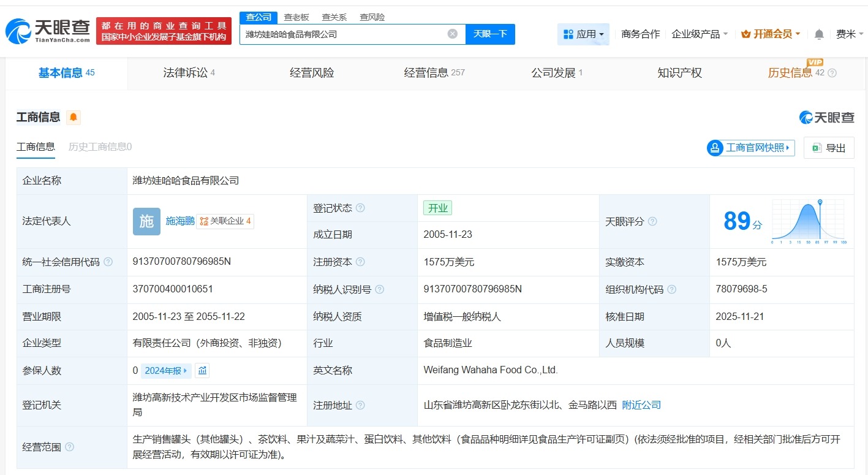Click the annual report icon beside 2024年报
The height and width of the screenshot is (475, 868).
pos(202,370)
